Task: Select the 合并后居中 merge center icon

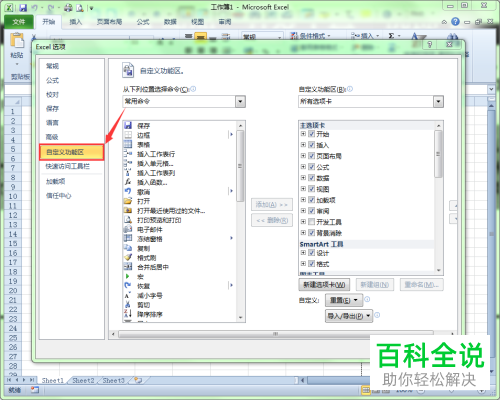Action: pyautogui.click(x=128, y=267)
